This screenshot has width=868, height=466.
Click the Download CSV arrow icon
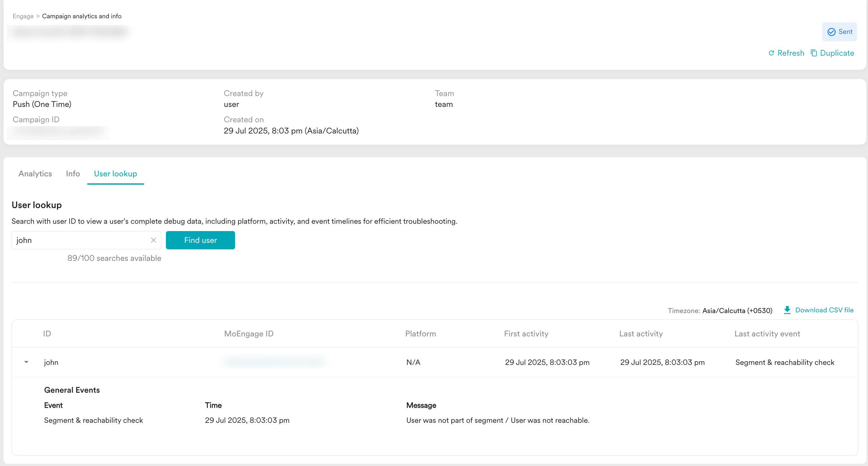[787, 310]
